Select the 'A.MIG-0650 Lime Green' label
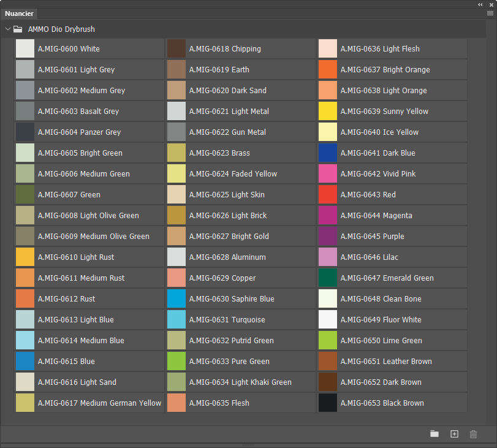The width and height of the screenshot is (497, 448). pyautogui.click(x=381, y=341)
